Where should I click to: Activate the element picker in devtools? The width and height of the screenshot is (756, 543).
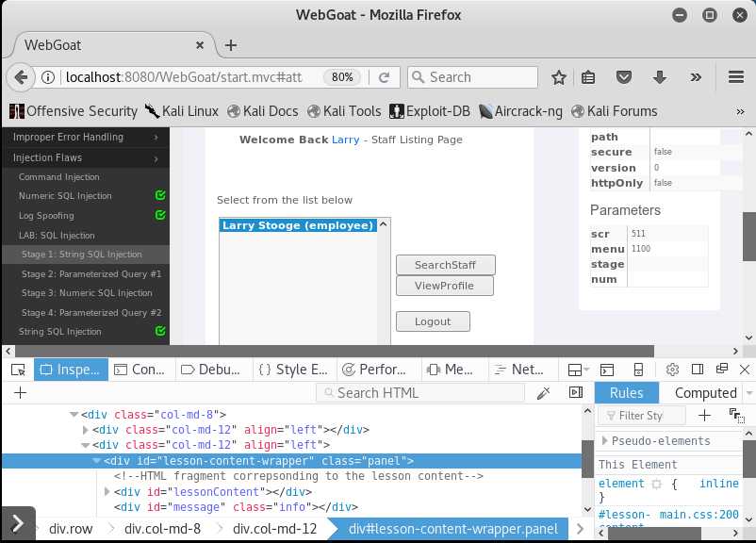(x=18, y=370)
